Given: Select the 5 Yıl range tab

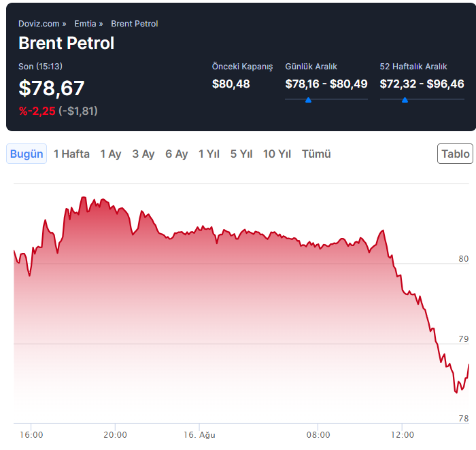Looking at the screenshot, I should (241, 154).
